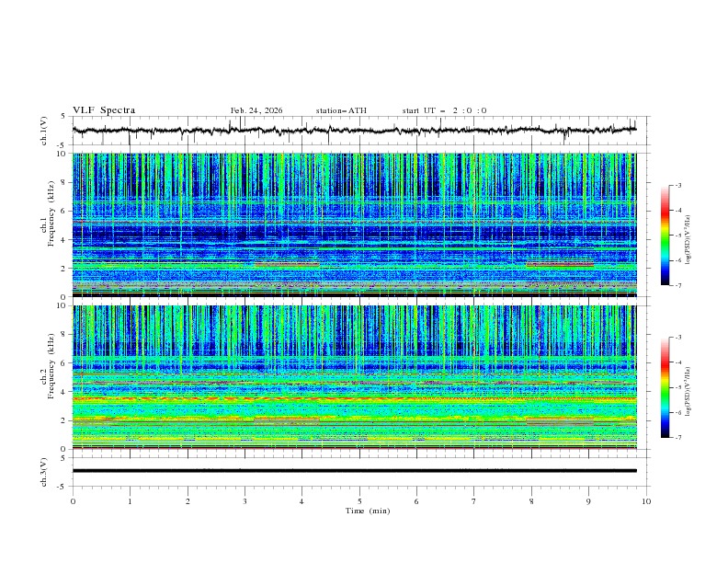Image resolution: width=728 pixels, height=563 pixels.
Task: Click time axis tick label '1'
Action: pyautogui.click(x=130, y=501)
